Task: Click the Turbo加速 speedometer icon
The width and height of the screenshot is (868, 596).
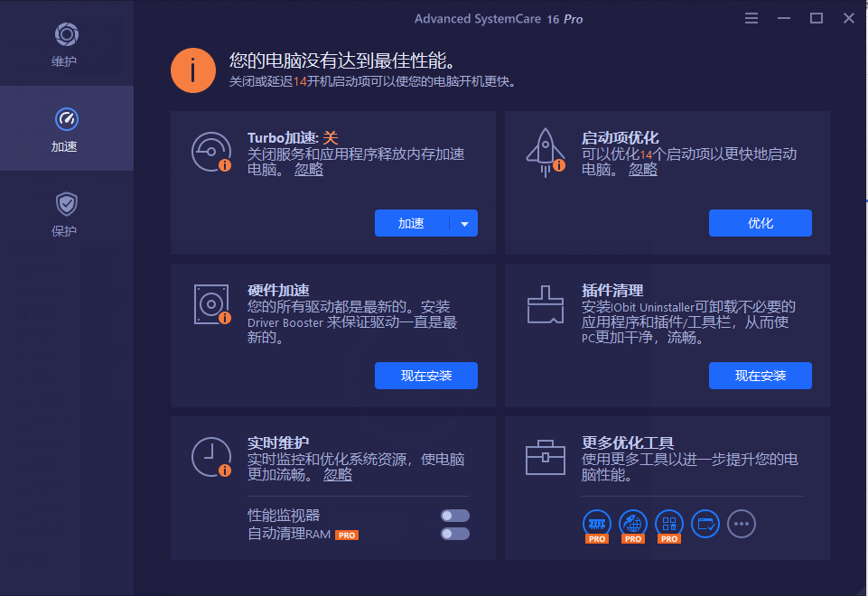Action: click(212, 152)
